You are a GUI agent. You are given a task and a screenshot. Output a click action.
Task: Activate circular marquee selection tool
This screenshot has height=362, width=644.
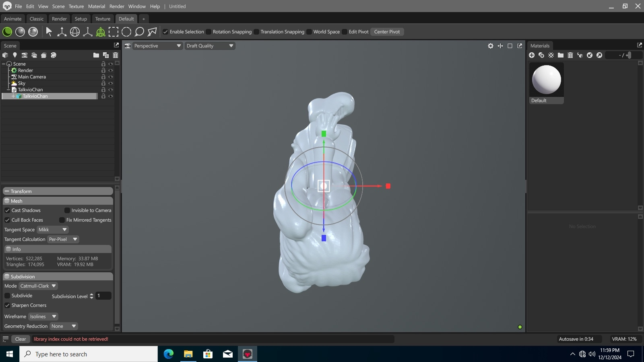(126, 32)
